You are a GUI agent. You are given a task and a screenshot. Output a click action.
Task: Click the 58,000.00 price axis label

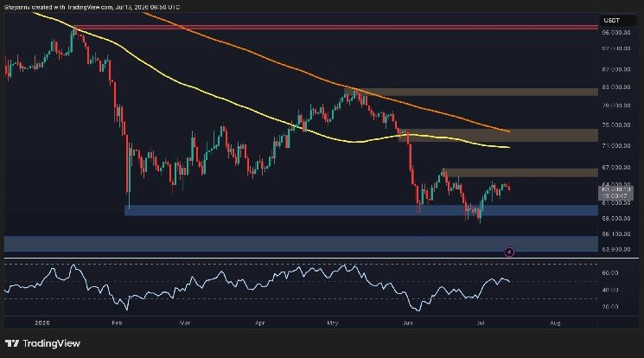pyautogui.click(x=616, y=218)
